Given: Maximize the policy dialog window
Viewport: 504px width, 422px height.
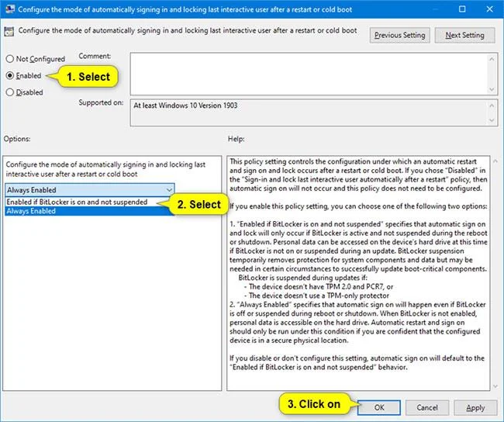Looking at the screenshot, I should 462,9.
